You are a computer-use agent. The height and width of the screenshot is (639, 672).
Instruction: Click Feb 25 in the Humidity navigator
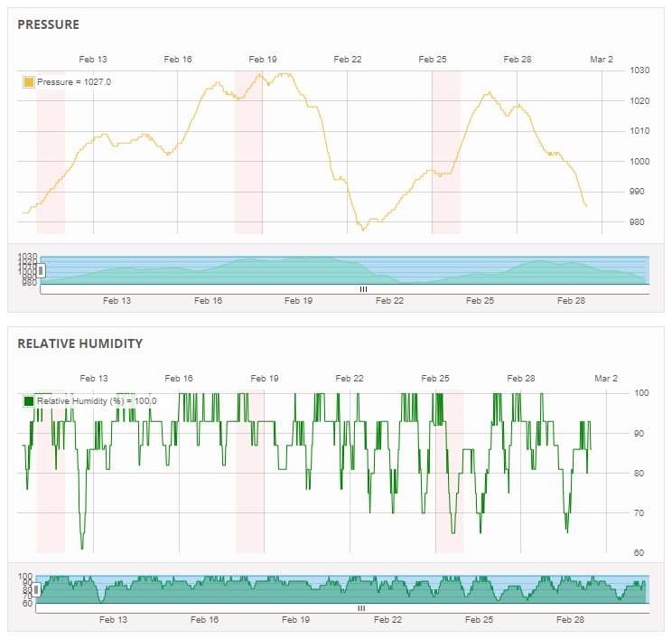[x=479, y=620]
